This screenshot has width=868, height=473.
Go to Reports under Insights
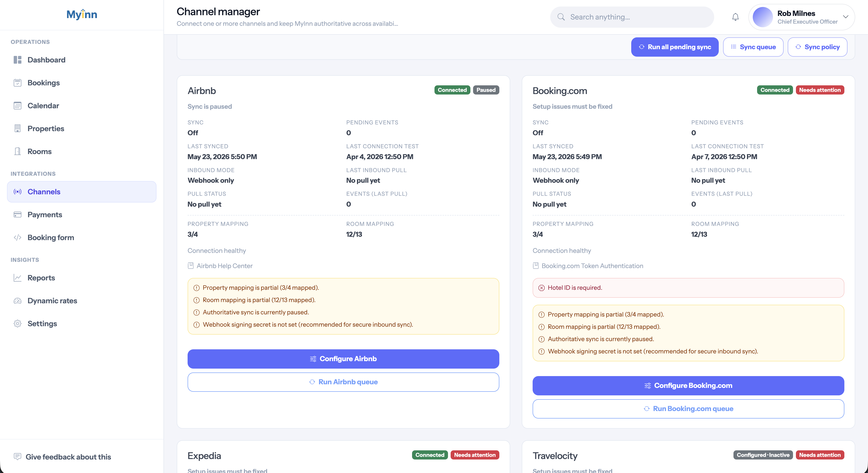81,278
